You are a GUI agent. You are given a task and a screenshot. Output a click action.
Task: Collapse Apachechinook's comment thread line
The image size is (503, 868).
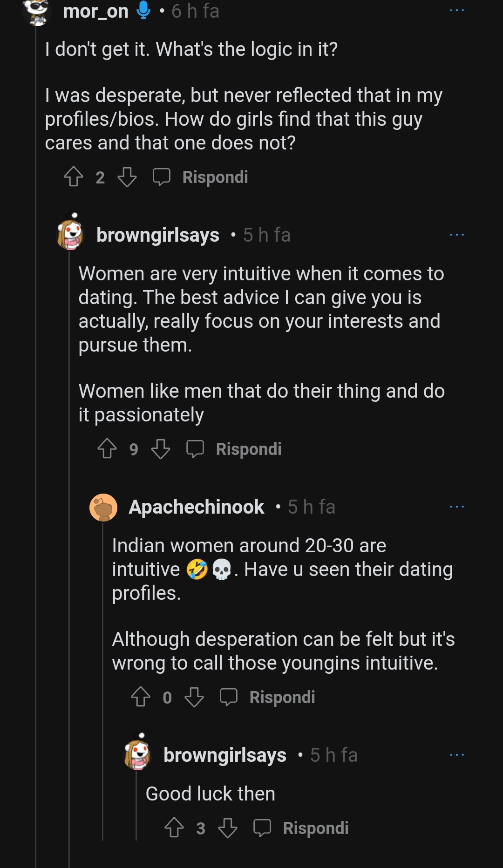103,680
